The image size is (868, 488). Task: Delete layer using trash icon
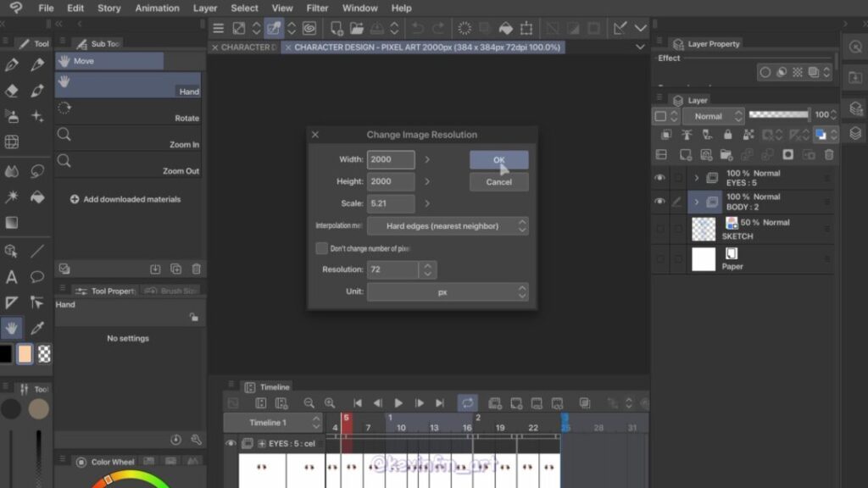click(829, 155)
